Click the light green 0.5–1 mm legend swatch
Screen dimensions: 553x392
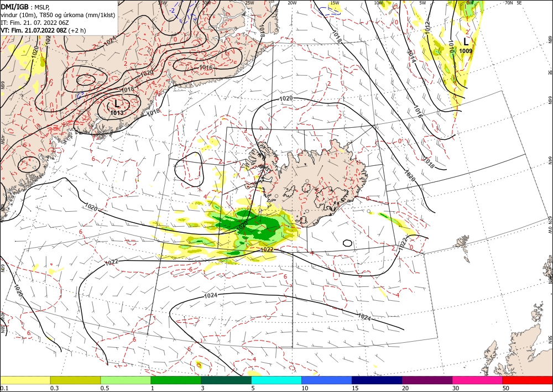(126, 380)
